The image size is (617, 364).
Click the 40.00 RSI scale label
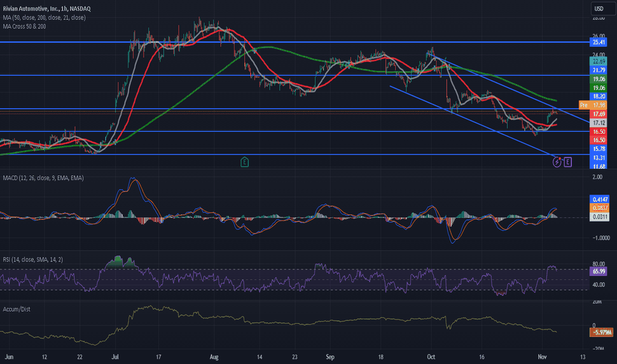click(x=598, y=285)
